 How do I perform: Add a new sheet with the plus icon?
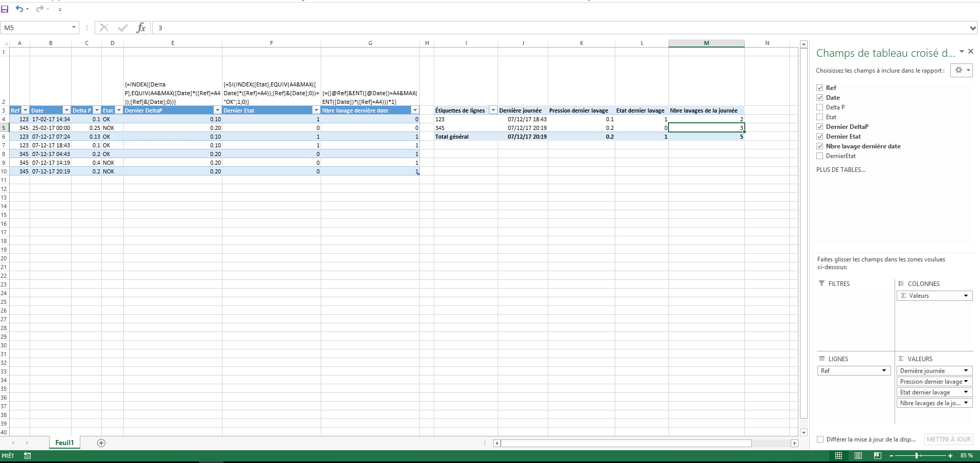click(x=101, y=443)
